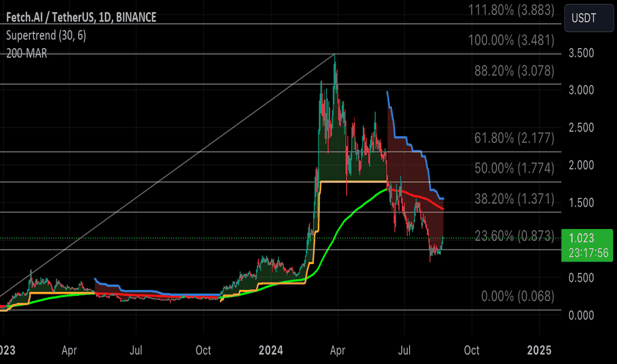
Task: Click the Apr label left of 2024
Action: click(70, 350)
